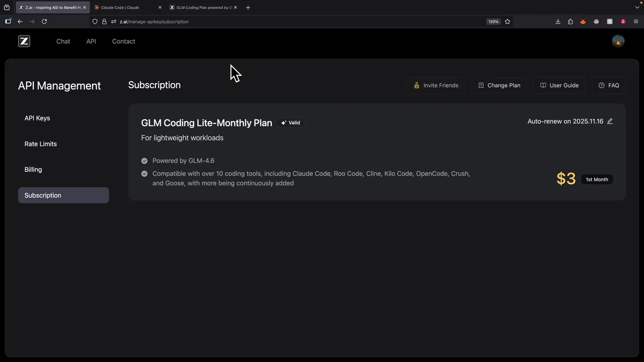Click the address bar URL field

pyautogui.click(x=302, y=22)
